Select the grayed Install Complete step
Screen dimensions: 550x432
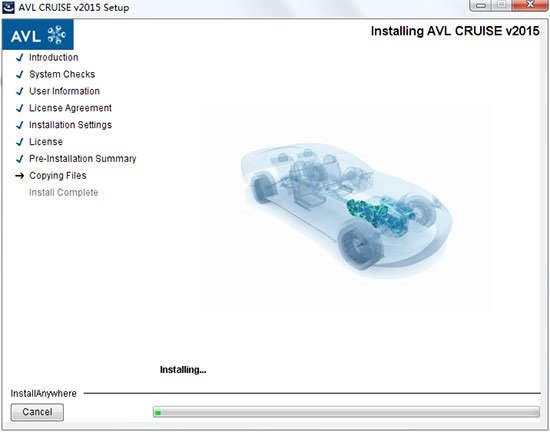pyautogui.click(x=63, y=193)
